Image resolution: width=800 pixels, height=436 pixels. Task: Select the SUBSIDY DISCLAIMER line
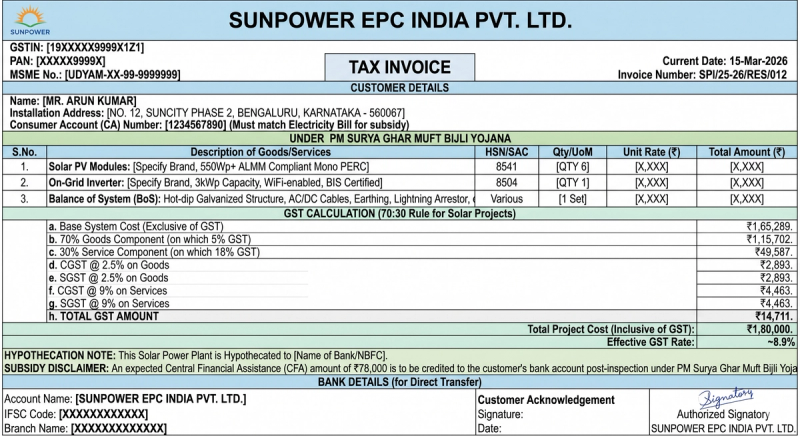point(401,368)
